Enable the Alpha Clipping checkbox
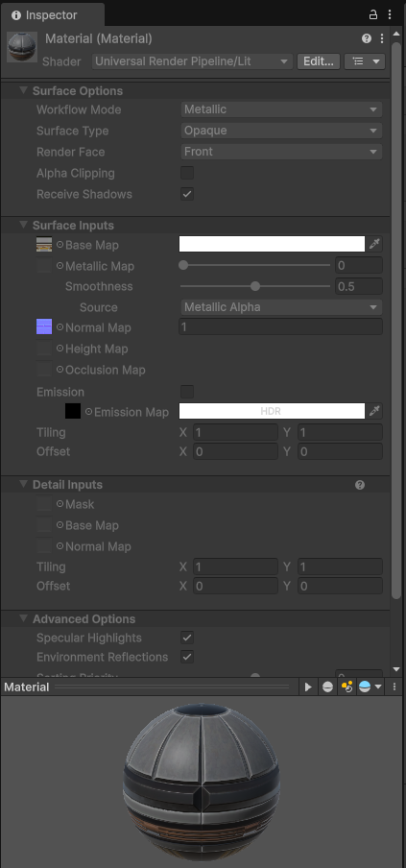406x868 pixels. (187, 173)
